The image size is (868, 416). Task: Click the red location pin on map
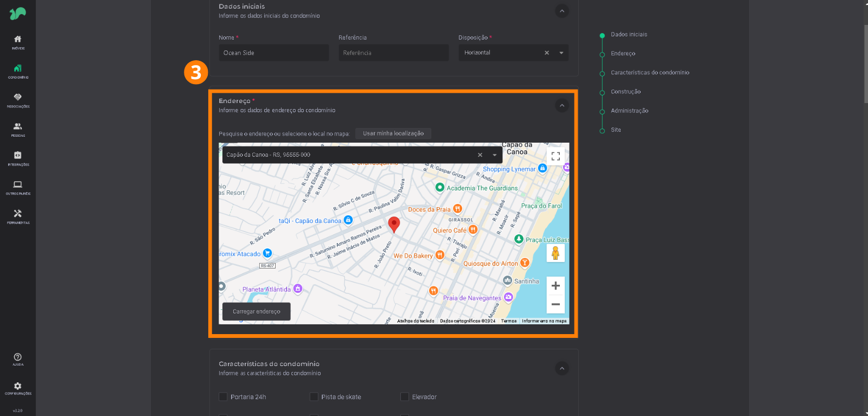(x=394, y=225)
